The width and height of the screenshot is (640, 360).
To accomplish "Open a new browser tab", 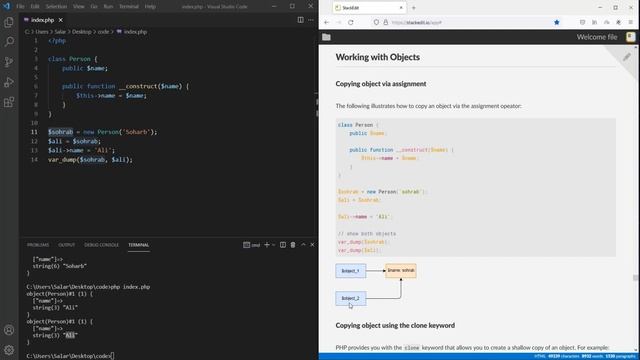I will coord(413,8).
